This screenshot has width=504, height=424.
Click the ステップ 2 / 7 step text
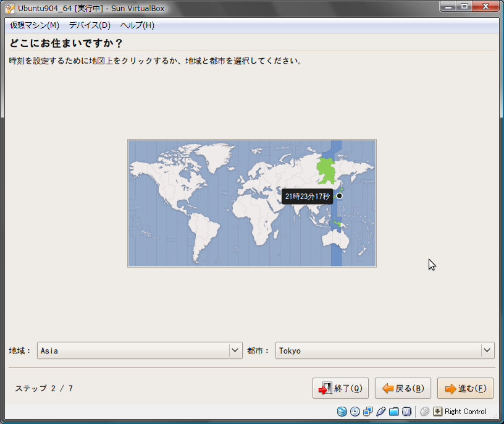pyautogui.click(x=44, y=388)
